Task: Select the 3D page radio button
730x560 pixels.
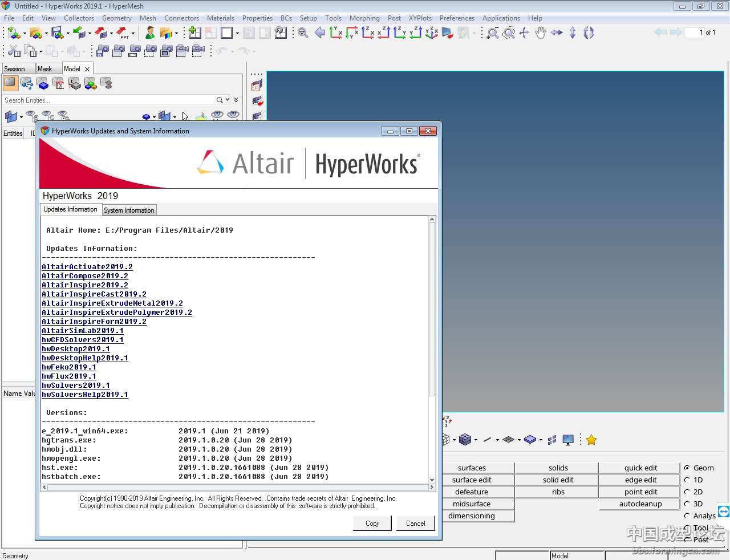Action: pyautogui.click(x=687, y=504)
